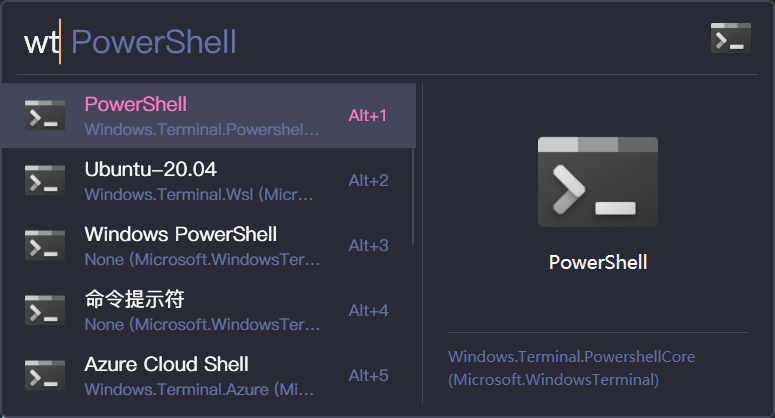775x418 pixels.
Task: Click the Windows.Terminal.PowershellCore preview subtitle
Action: click(571, 356)
